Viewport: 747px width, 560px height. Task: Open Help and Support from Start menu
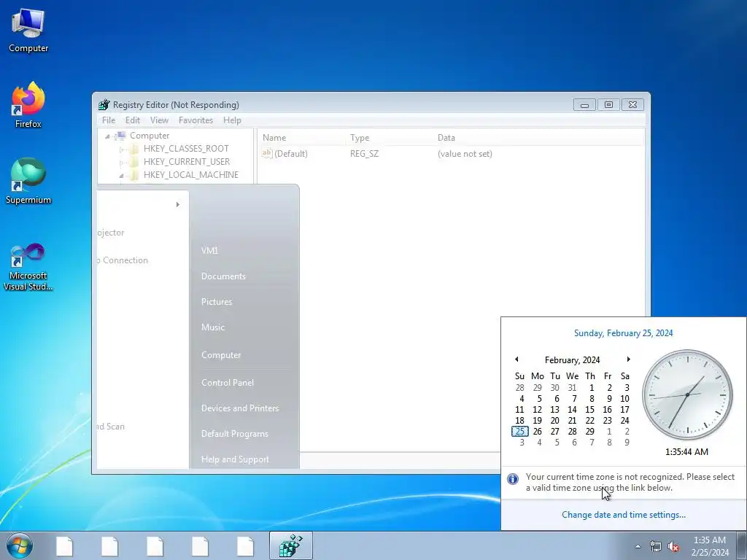click(235, 459)
